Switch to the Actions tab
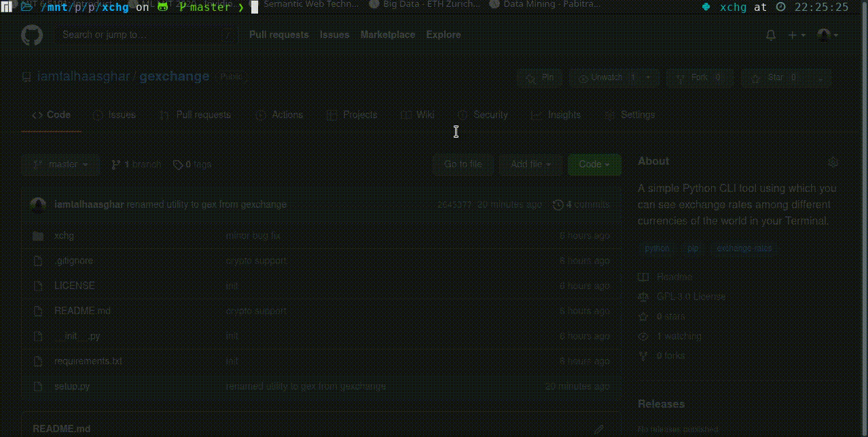This screenshot has height=437, width=868. coord(281,115)
